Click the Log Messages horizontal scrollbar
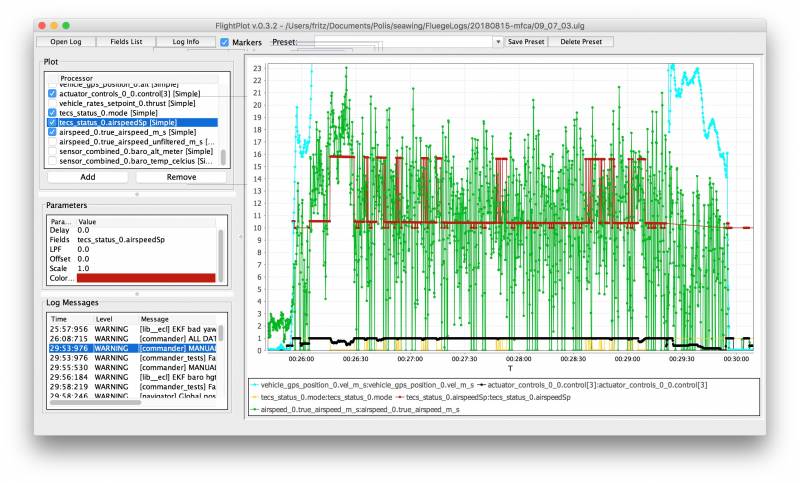This screenshot has width=800, height=483. (95, 402)
